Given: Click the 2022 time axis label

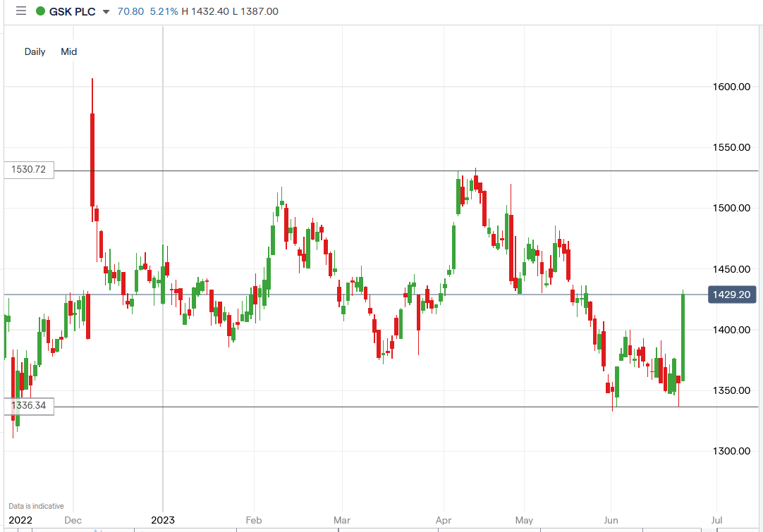Looking at the screenshot, I should click(20, 520).
